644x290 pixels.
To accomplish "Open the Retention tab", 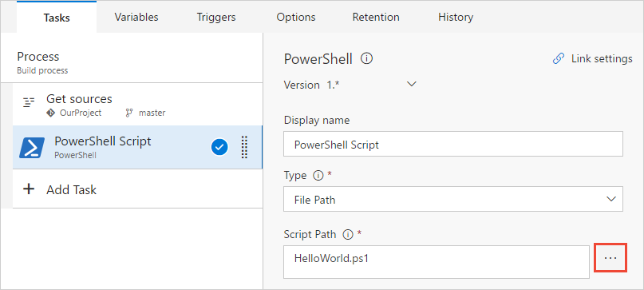I will point(376,18).
